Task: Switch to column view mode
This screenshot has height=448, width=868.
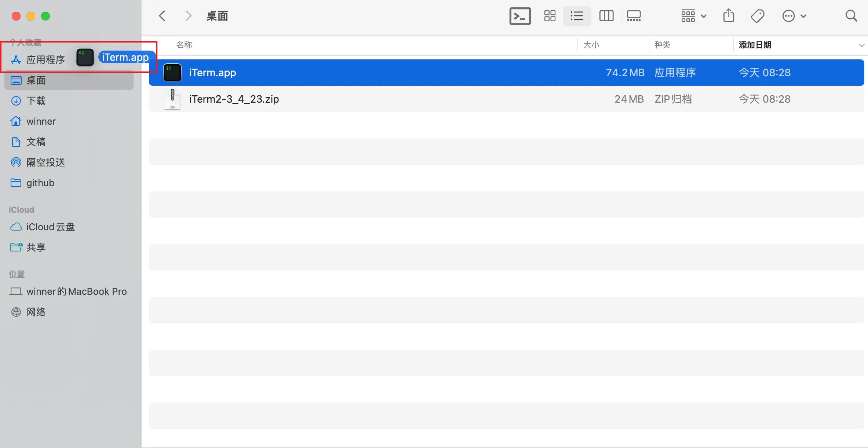Action: coord(606,16)
